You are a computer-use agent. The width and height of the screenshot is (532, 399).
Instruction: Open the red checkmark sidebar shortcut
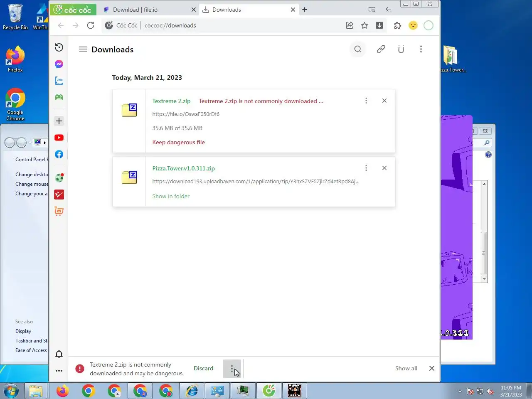click(59, 195)
